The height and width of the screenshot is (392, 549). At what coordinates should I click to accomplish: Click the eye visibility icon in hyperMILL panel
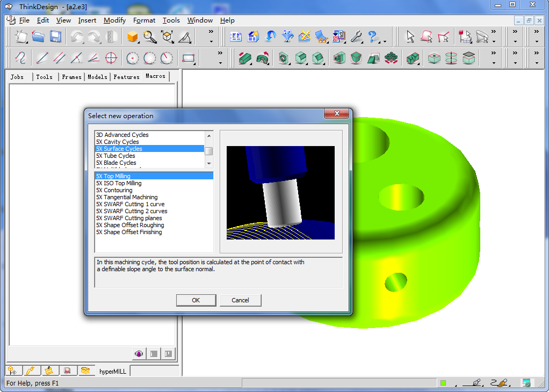pyautogui.click(x=139, y=353)
